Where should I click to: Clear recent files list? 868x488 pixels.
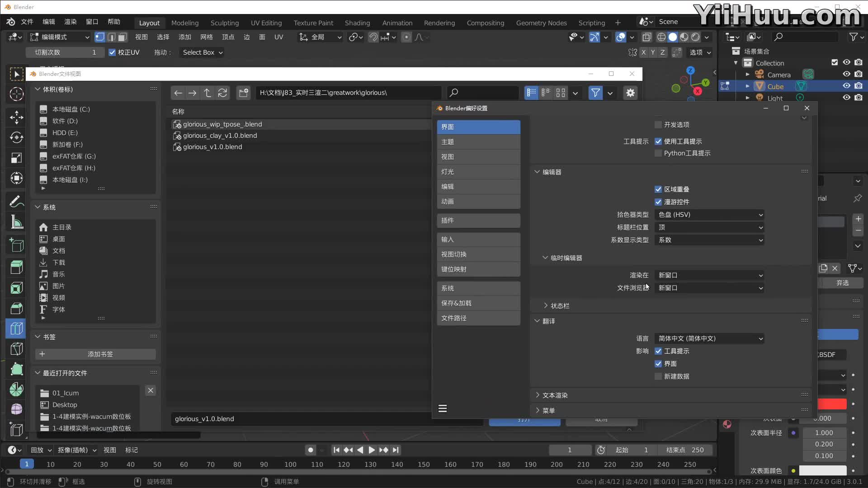tap(151, 390)
